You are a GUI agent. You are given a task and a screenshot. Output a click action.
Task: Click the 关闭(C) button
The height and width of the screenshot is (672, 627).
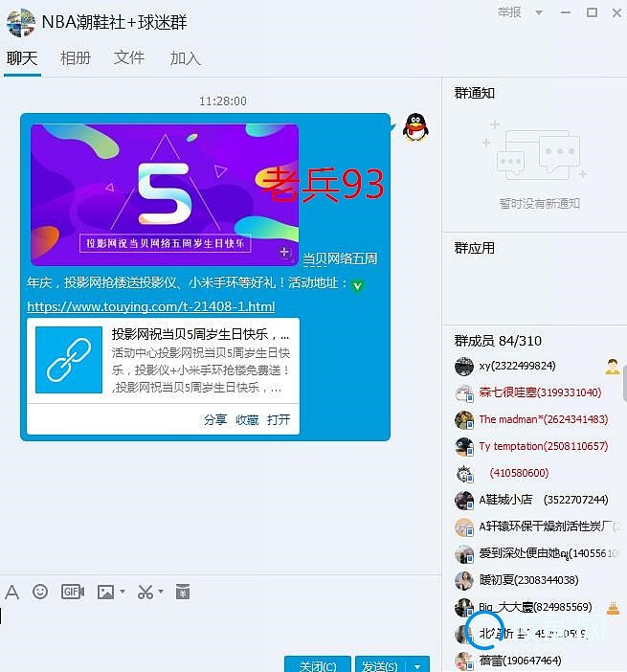(318, 665)
